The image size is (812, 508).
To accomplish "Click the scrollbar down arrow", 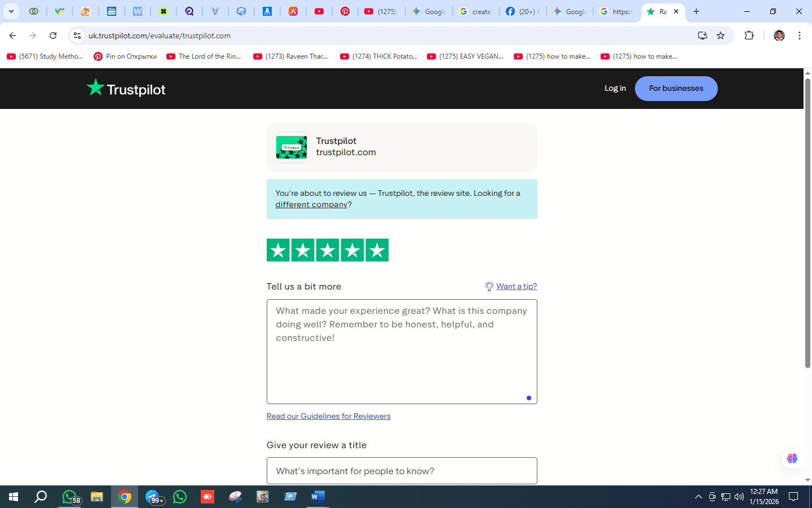I will click(x=807, y=480).
